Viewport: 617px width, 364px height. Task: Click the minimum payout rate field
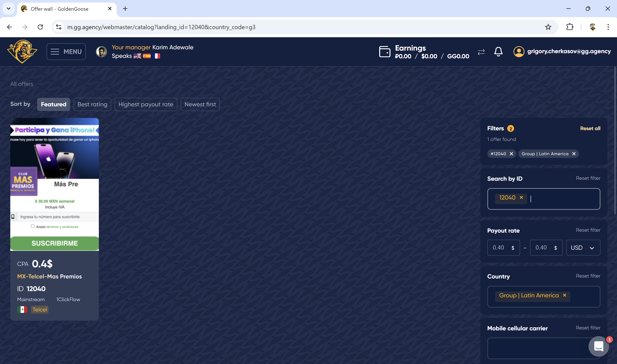coord(503,248)
